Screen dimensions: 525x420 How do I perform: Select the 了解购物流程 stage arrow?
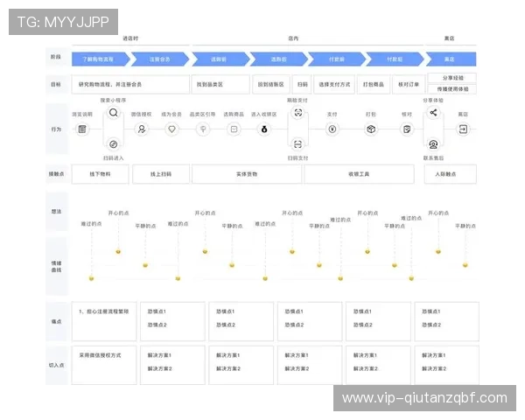click(x=101, y=59)
